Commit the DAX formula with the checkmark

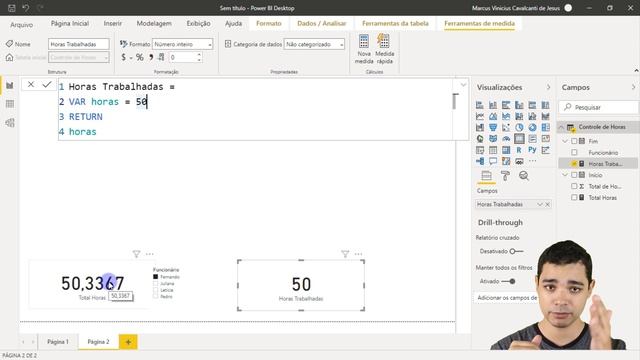coord(47,84)
